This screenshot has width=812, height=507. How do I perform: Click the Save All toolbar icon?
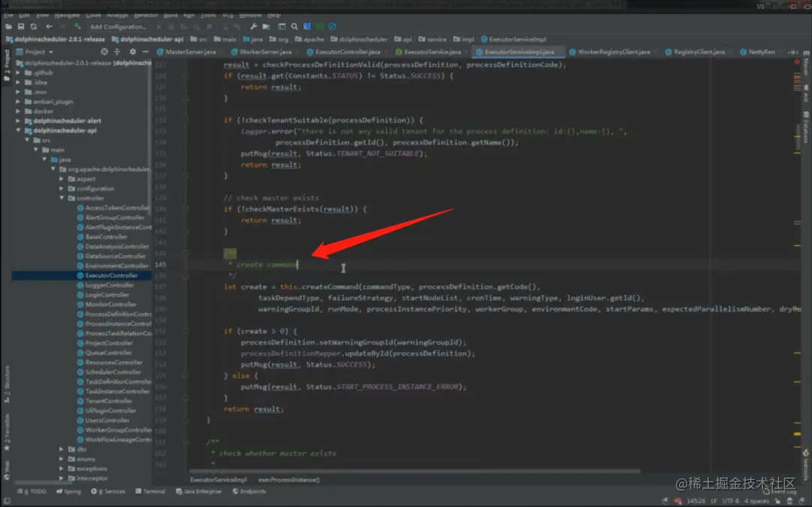(x=21, y=26)
